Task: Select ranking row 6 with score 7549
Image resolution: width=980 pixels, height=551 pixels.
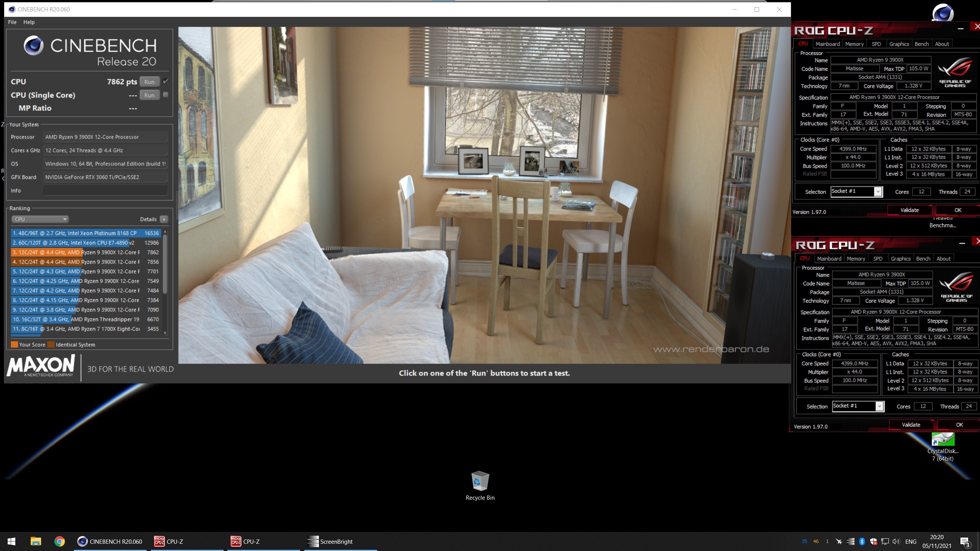Action: [86, 281]
